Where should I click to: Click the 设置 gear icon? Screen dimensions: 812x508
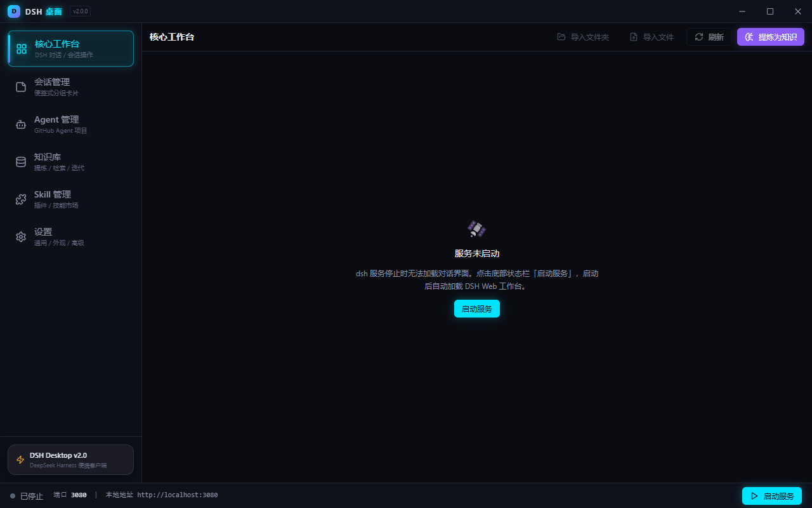(21, 237)
